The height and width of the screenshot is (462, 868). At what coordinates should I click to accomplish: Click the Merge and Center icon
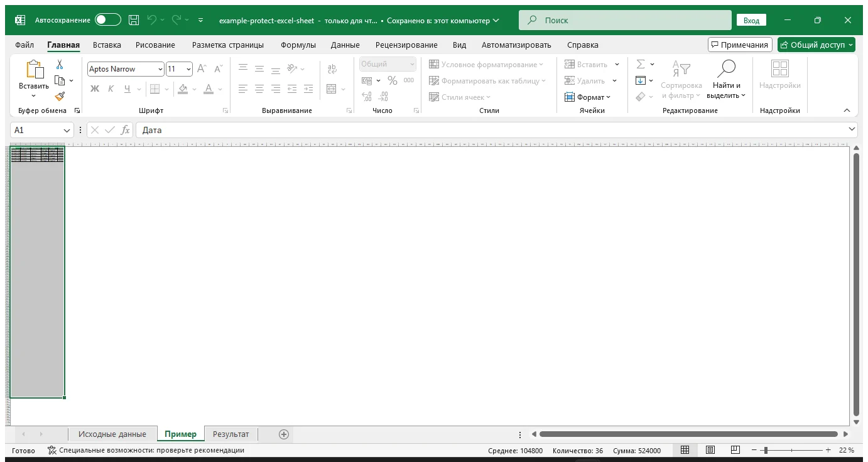[332, 89]
